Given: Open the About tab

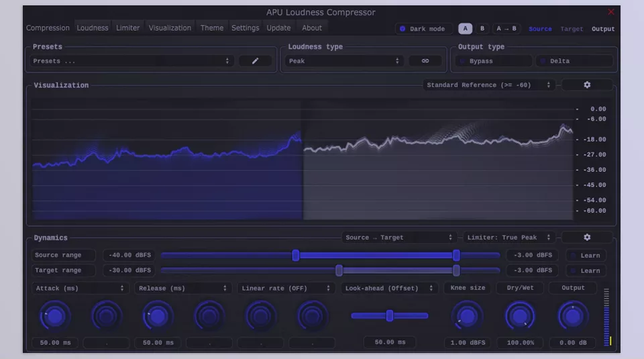Looking at the screenshot, I should (x=312, y=28).
